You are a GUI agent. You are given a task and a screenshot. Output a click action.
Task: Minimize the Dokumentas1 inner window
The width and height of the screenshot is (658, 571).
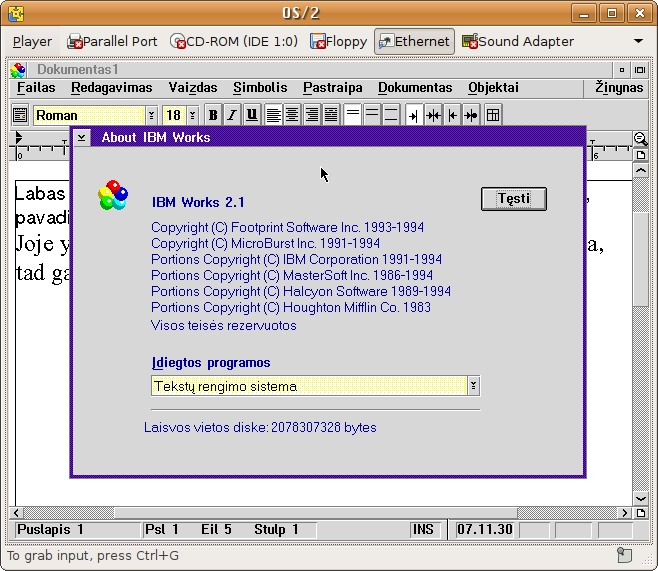point(622,70)
